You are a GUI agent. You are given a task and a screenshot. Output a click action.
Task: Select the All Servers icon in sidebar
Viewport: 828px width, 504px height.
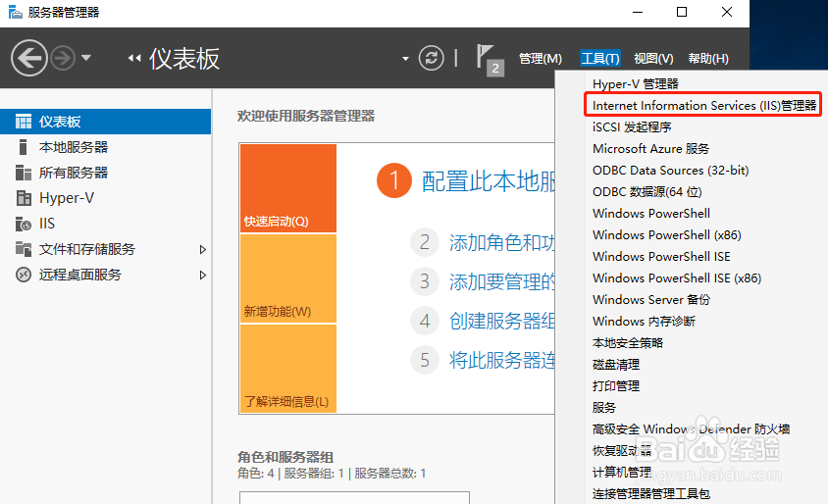point(23,173)
